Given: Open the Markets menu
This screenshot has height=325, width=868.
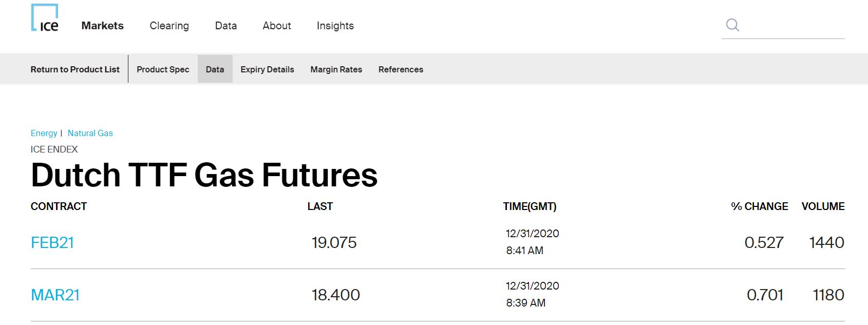Looking at the screenshot, I should 102,26.
